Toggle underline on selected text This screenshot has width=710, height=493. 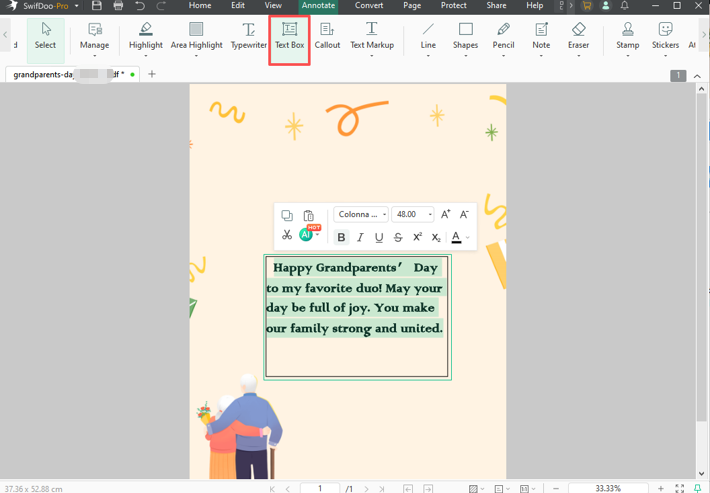click(379, 237)
